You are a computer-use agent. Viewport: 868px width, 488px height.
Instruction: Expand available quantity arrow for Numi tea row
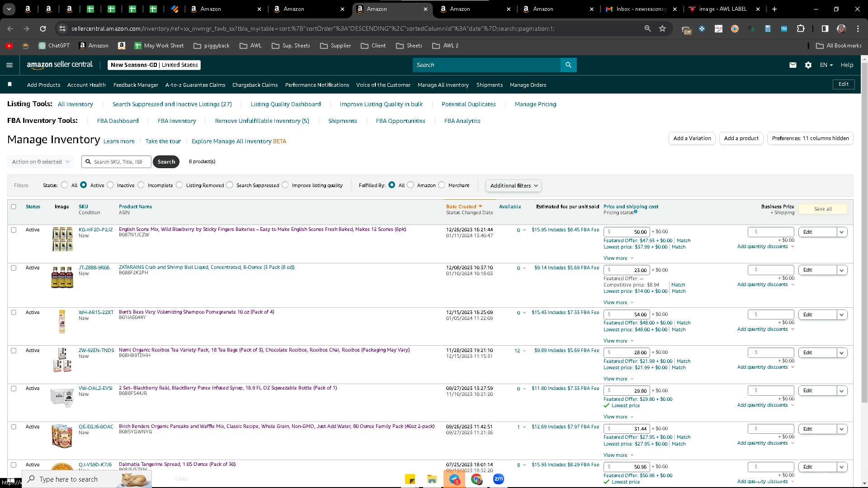click(524, 351)
